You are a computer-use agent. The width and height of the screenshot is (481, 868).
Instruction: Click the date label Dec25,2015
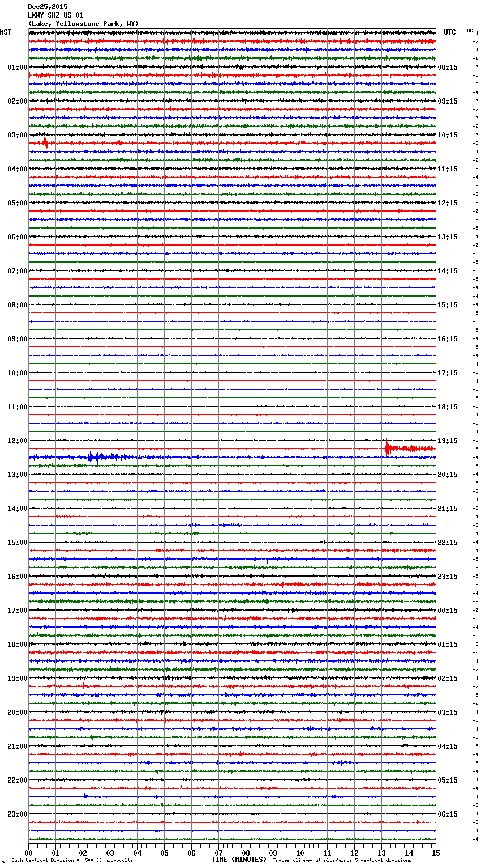click(48, 7)
